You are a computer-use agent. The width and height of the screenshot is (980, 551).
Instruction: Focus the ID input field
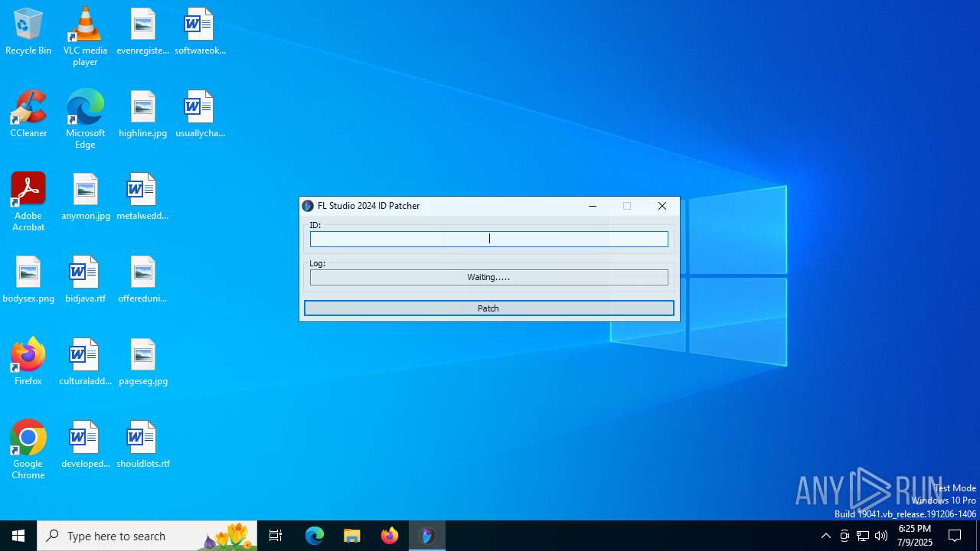coord(488,239)
